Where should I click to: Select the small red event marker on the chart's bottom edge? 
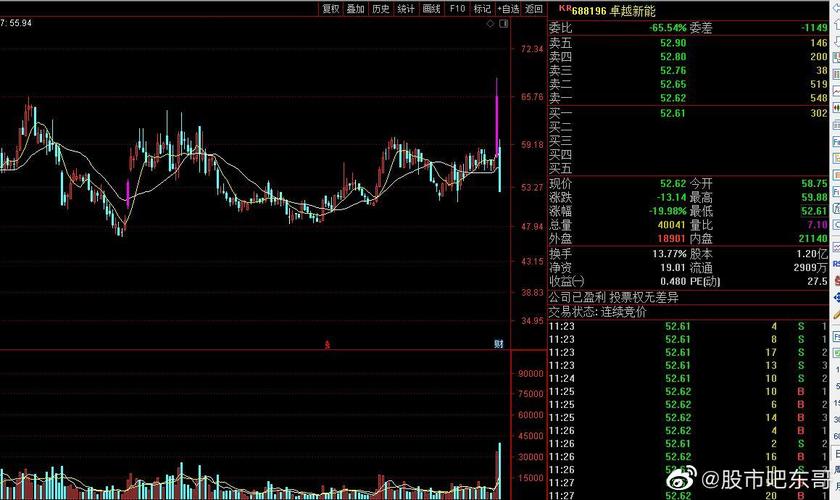click(327, 345)
